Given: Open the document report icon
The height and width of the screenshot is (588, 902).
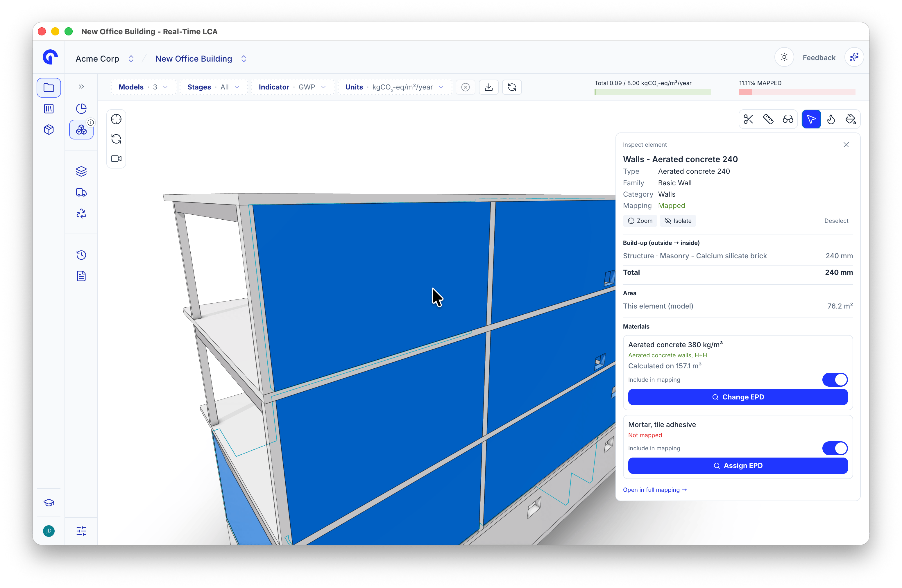Looking at the screenshot, I should point(81,276).
